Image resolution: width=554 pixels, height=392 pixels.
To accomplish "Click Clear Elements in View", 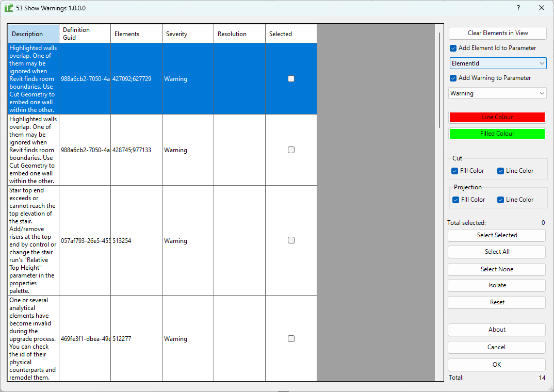I will pyautogui.click(x=497, y=33).
